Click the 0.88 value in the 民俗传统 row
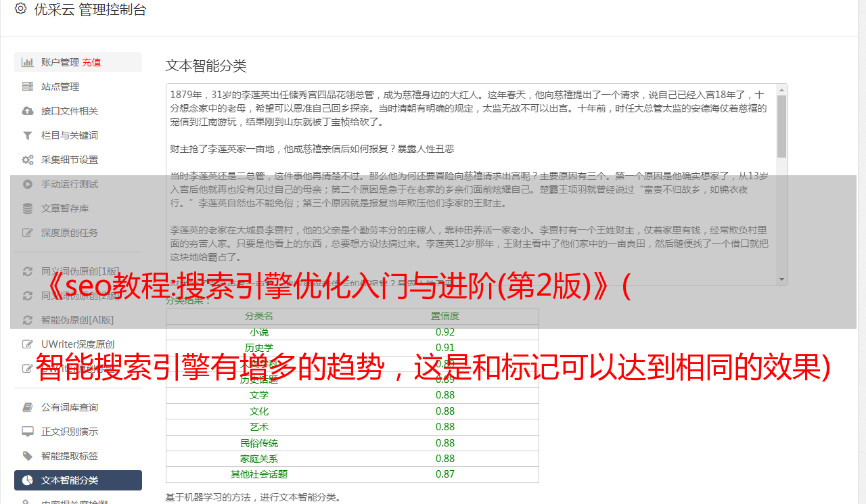 [445, 443]
